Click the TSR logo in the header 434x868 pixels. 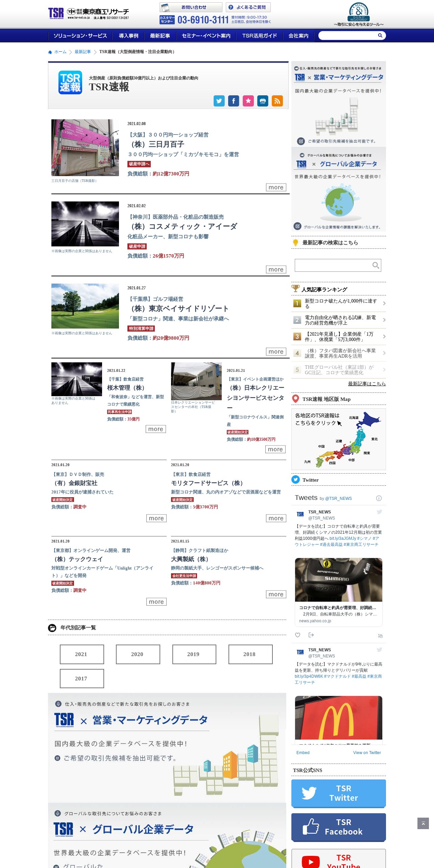(x=89, y=14)
